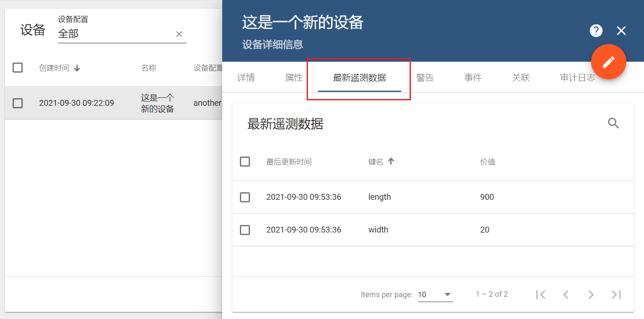Click the 设备详细信息 subtitle
The image size is (644, 319).
273,44
